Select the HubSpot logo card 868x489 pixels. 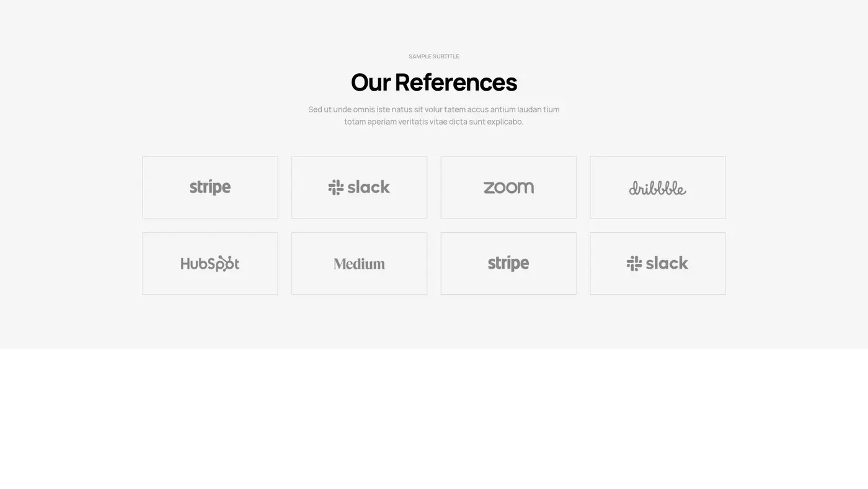(210, 264)
